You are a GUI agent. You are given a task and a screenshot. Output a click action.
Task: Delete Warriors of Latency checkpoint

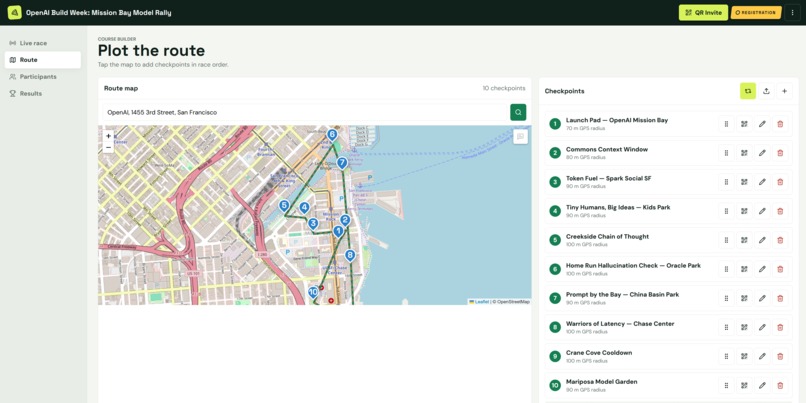tap(780, 327)
